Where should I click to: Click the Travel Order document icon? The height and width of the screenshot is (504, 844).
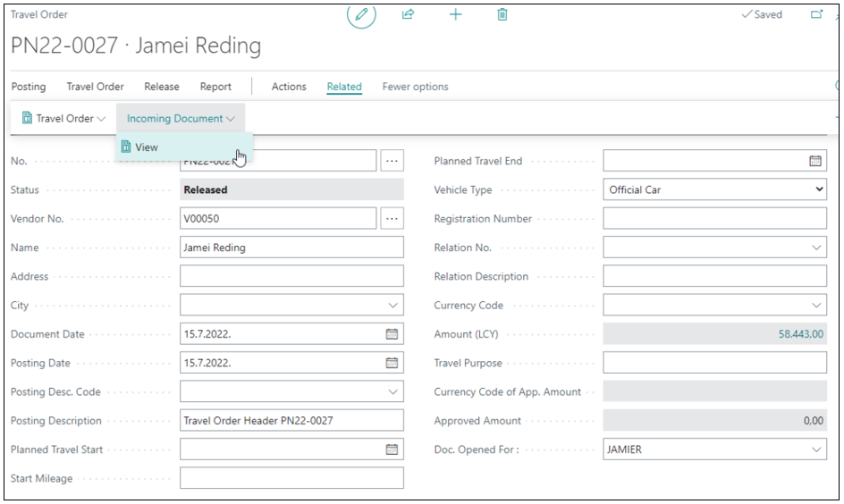pyautogui.click(x=27, y=118)
